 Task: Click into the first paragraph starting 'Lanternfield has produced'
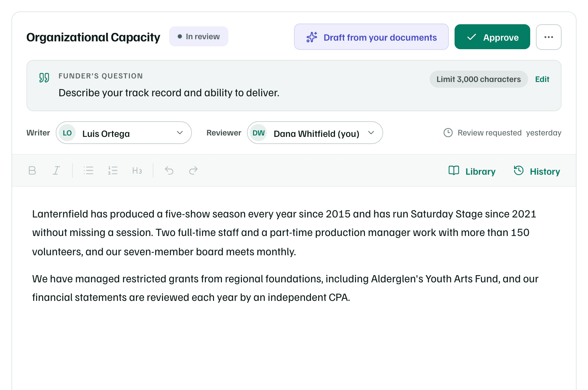284,232
